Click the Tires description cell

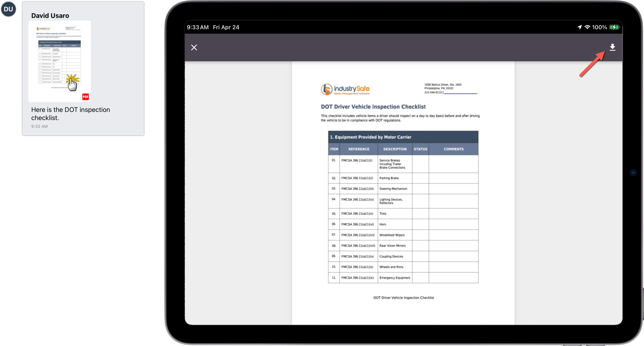pos(395,214)
